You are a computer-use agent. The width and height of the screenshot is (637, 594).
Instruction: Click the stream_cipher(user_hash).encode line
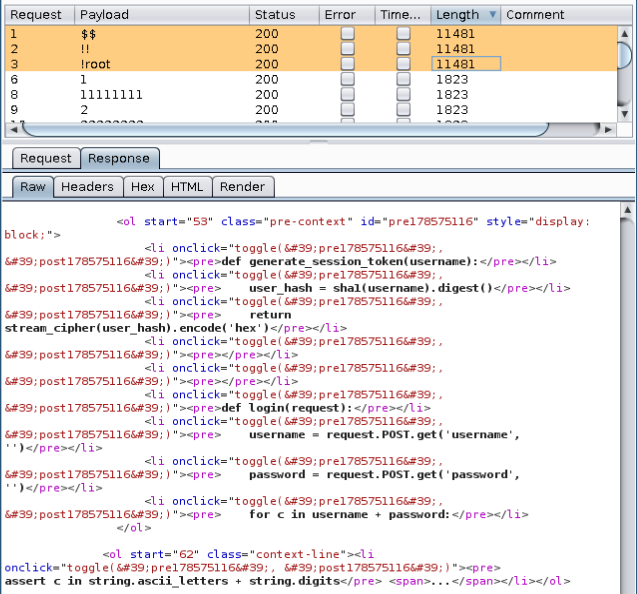click(x=137, y=328)
